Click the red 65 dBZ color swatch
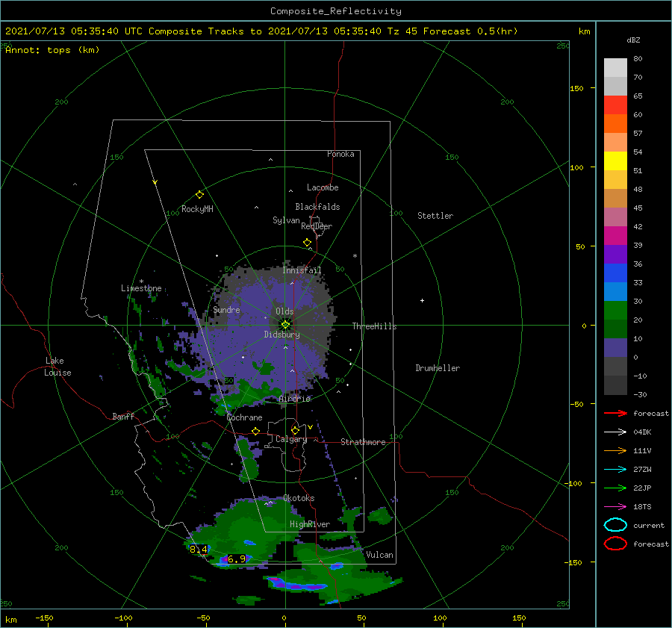The image size is (672, 628). click(x=615, y=105)
